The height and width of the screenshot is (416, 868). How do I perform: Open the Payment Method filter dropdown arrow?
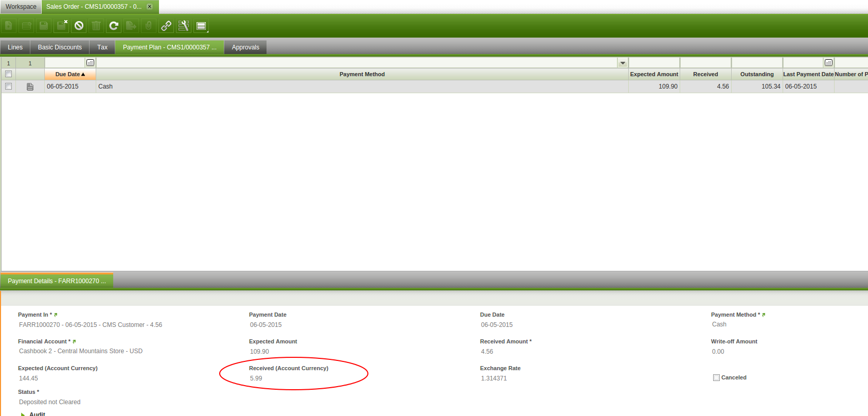click(623, 63)
